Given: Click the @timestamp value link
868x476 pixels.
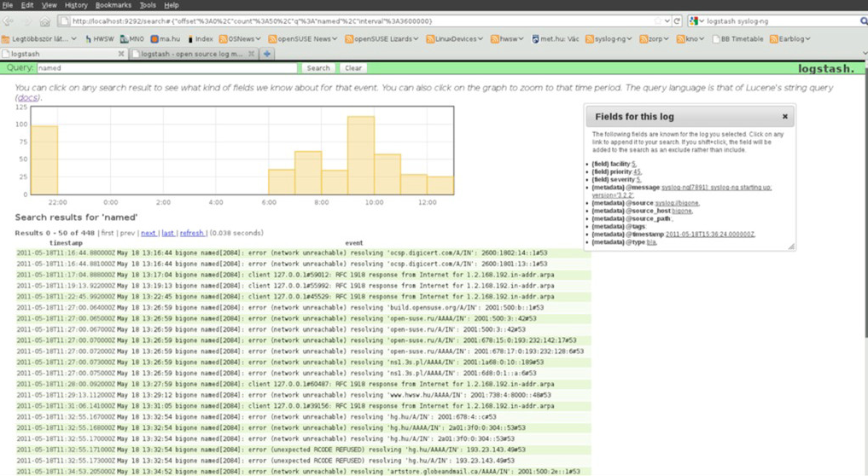Looking at the screenshot, I should click(710, 234).
